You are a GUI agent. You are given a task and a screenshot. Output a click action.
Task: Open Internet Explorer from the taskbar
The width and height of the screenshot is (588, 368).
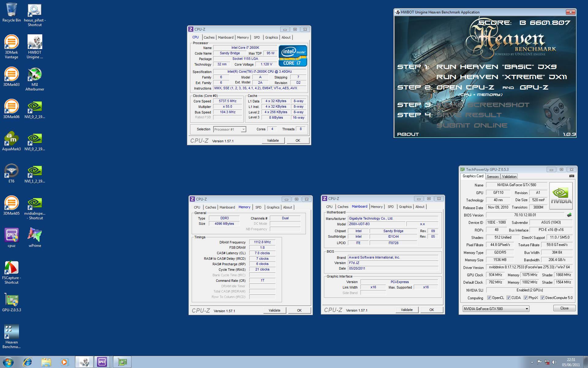click(x=28, y=362)
